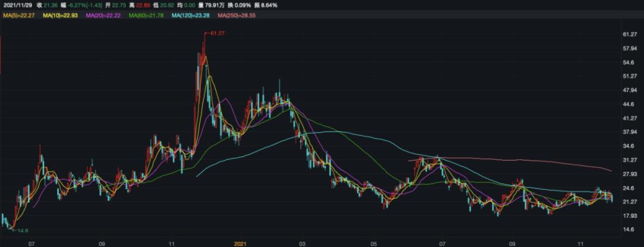The image size is (644, 247).
Task: Click the date 2021/11/29 in header
Action: coord(18,5)
